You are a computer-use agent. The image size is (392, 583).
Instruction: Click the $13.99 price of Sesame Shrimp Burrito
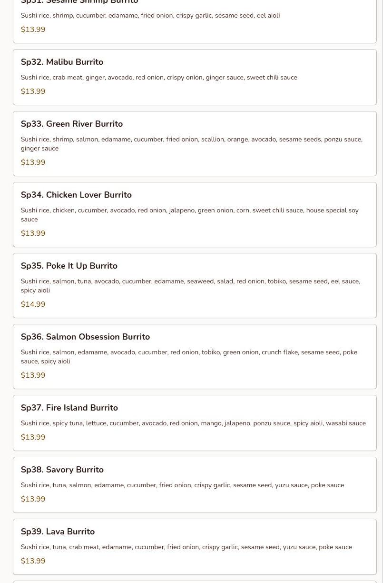pyautogui.click(x=33, y=30)
